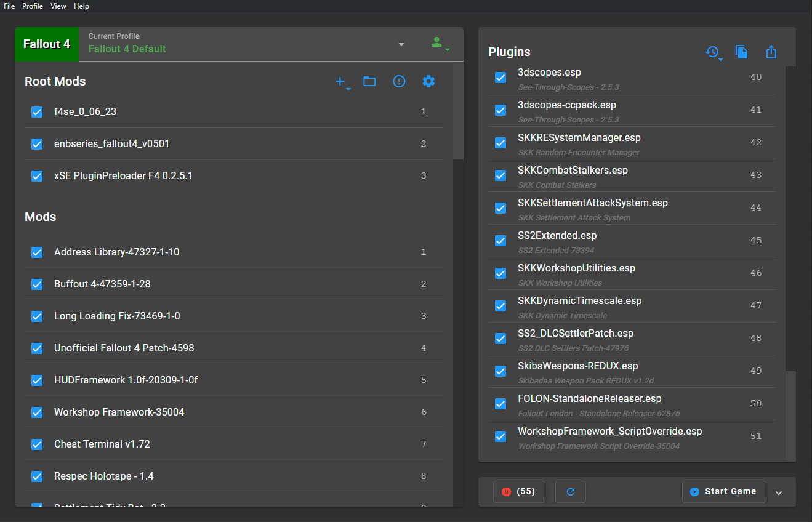Open the Profile menu

point(33,6)
